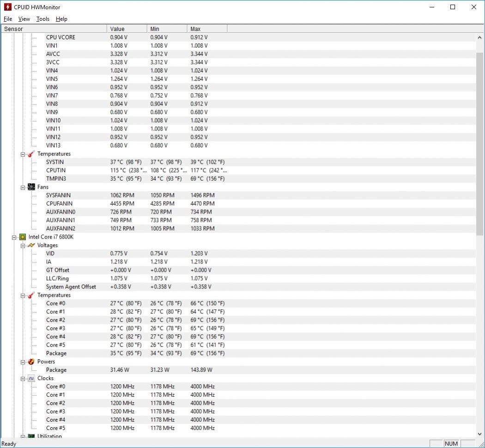Open the File menu

(8, 19)
